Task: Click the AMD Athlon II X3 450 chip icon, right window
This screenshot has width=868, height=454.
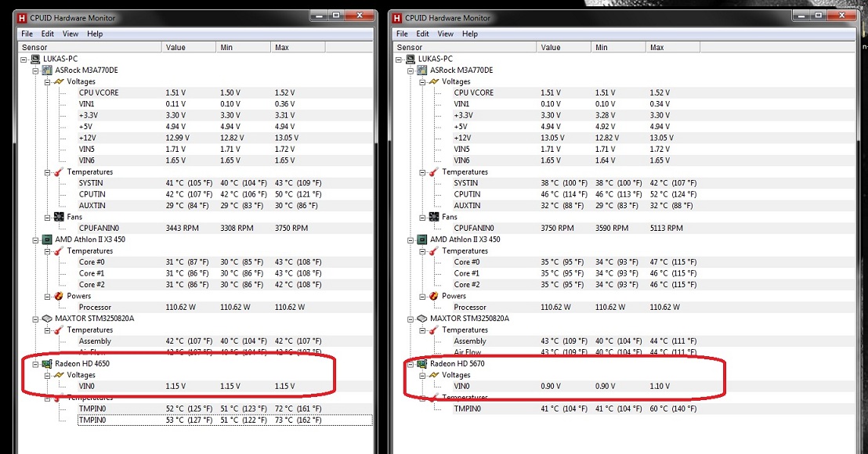Action: 422,240
